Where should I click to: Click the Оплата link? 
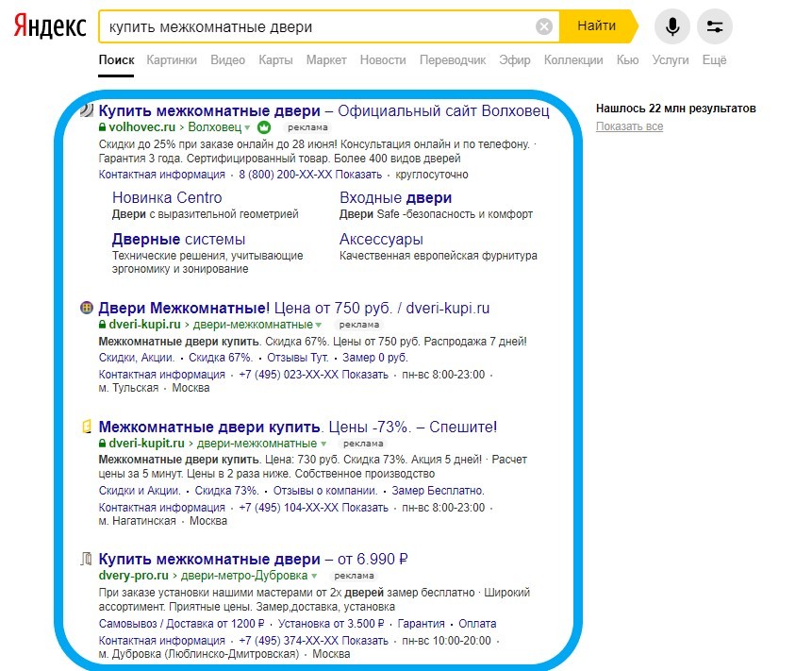[477, 624]
